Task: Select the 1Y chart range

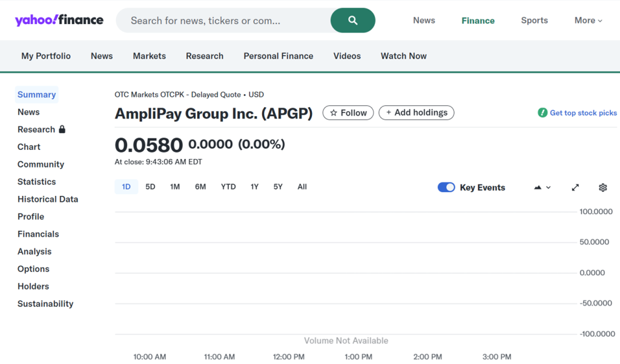Action: pos(254,187)
